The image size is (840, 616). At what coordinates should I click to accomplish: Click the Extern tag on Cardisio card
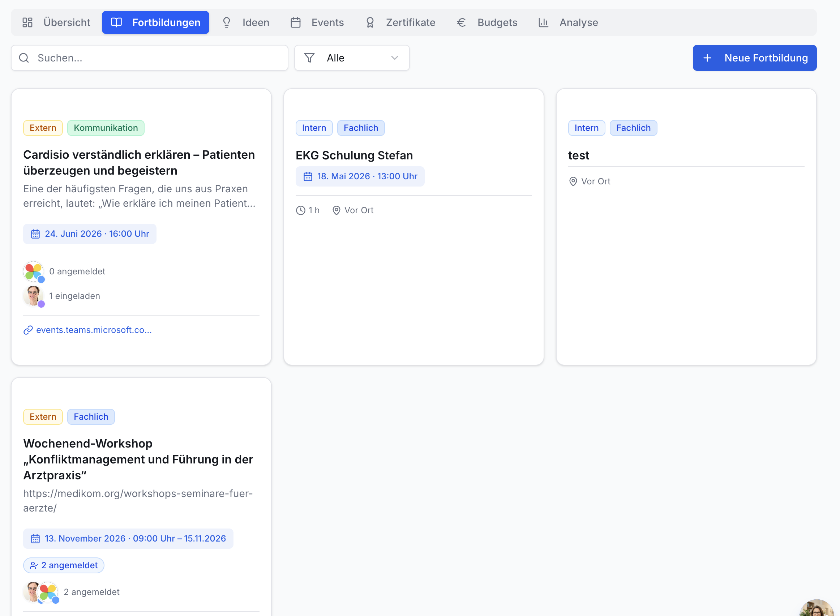(x=43, y=128)
